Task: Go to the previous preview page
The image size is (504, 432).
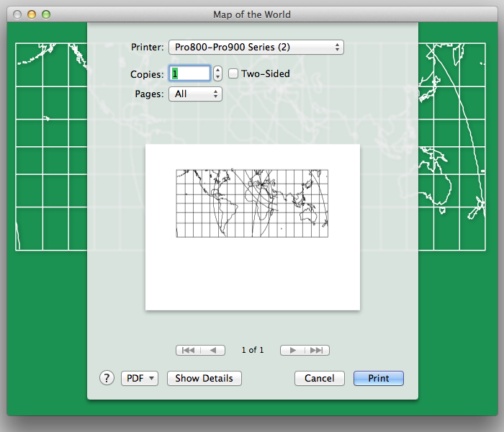Action: (x=213, y=350)
